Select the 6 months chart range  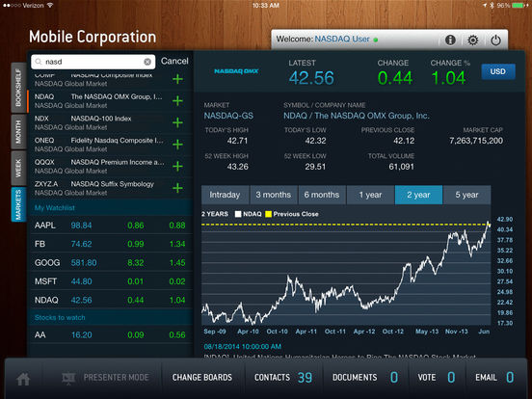coord(322,195)
